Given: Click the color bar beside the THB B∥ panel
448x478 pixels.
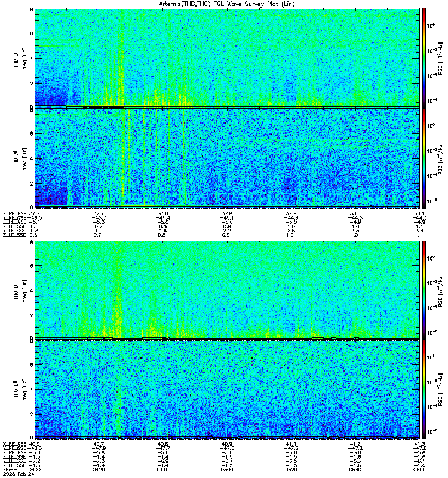Looking at the screenshot, I should (x=424, y=158).
